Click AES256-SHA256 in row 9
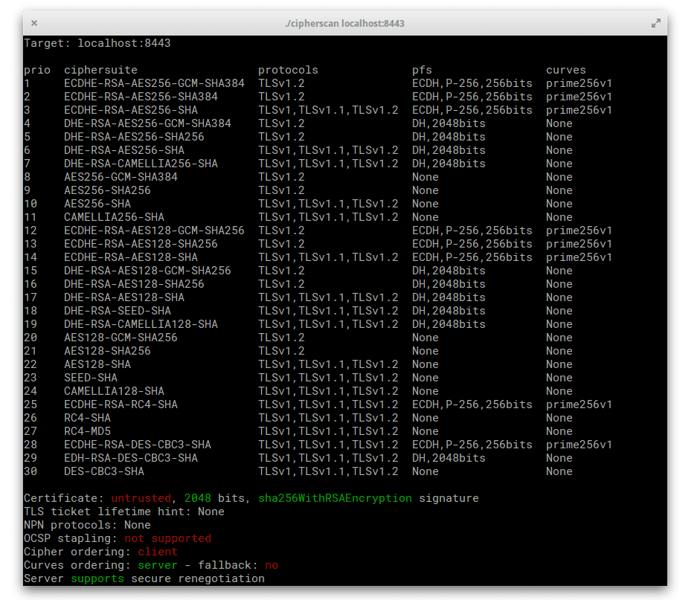The image size is (700, 600). [108, 190]
